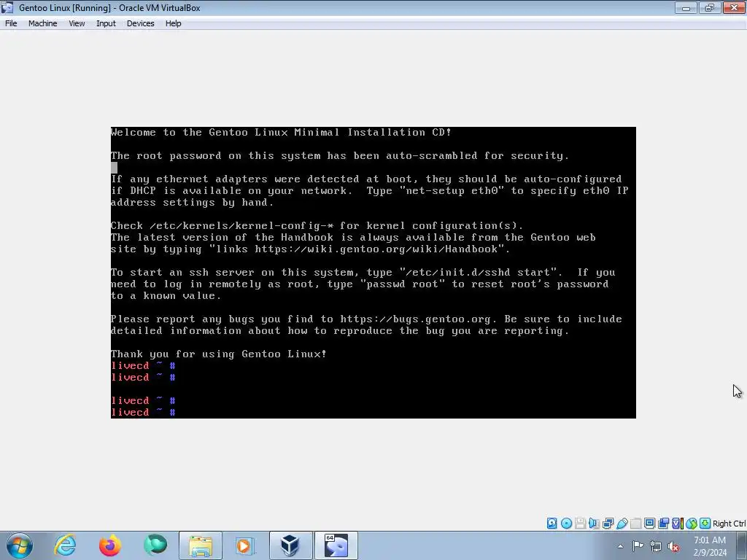Screen dimensions: 747x560
Task: Click the mouse integration indicator icon
Action: point(692,524)
